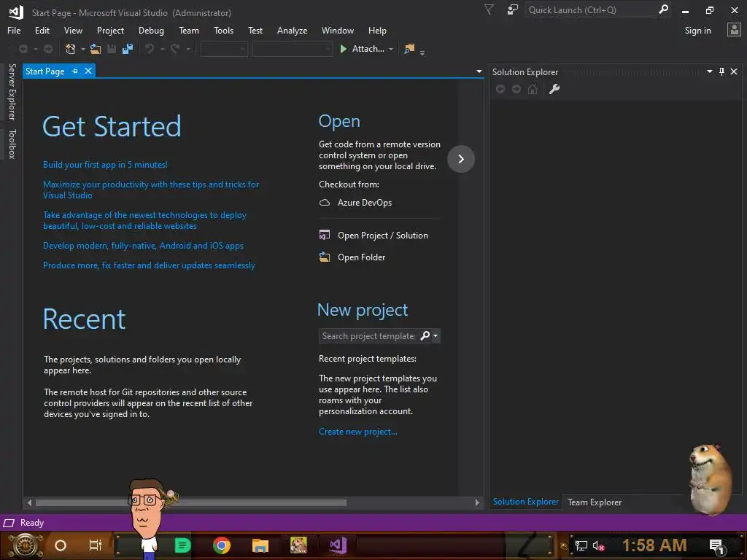The width and height of the screenshot is (747, 560).
Task: Click the account profile picture icon
Action: click(734, 30)
